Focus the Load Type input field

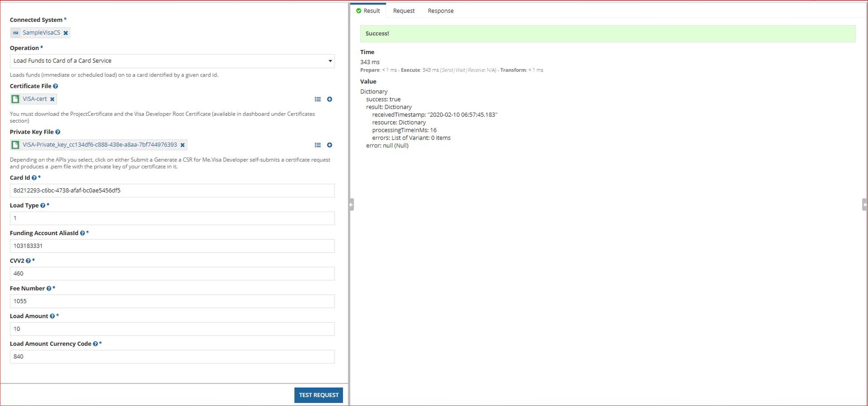click(x=172, y=218)
